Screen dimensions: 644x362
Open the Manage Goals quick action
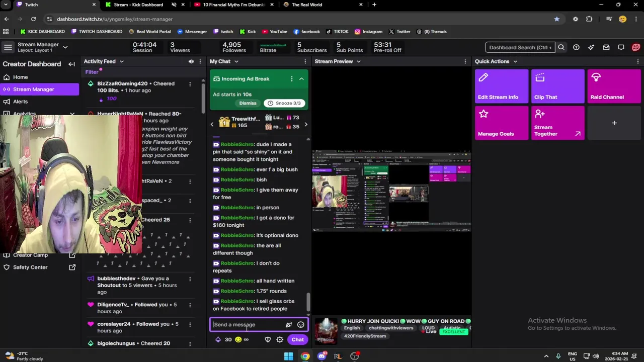[502, 123]
